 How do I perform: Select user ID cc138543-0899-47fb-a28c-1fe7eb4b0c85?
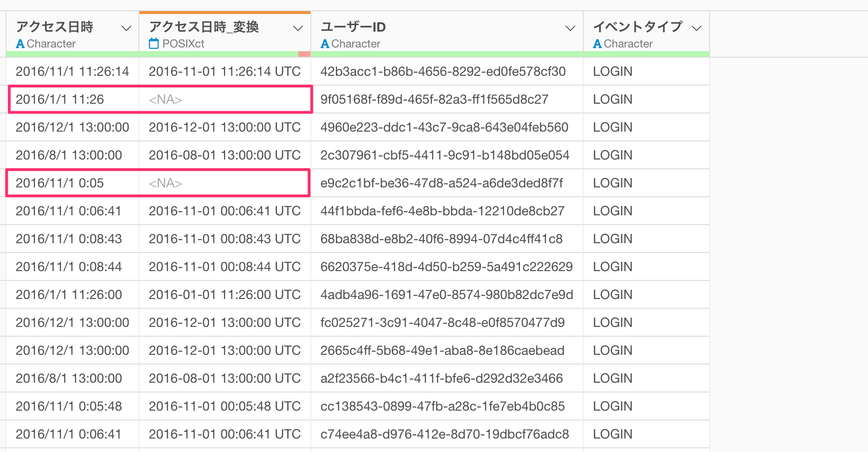[x=447, y=406]
